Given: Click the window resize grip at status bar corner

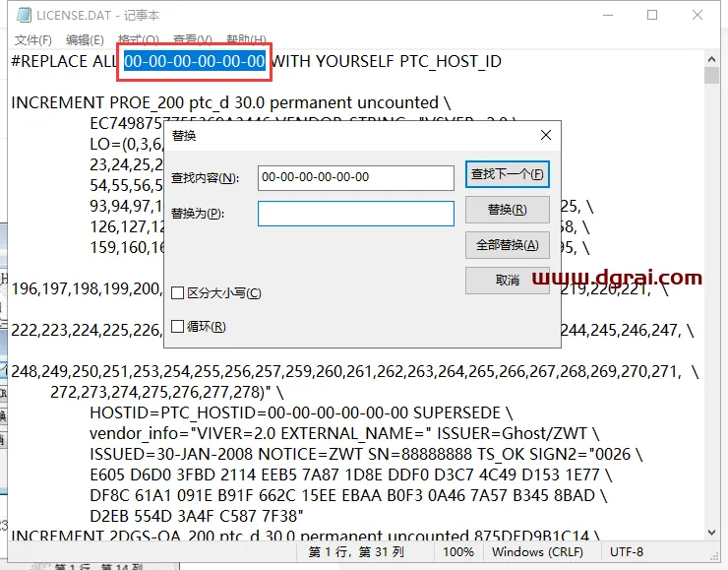Looking at the screenshot, I should [x=715, y=556].
